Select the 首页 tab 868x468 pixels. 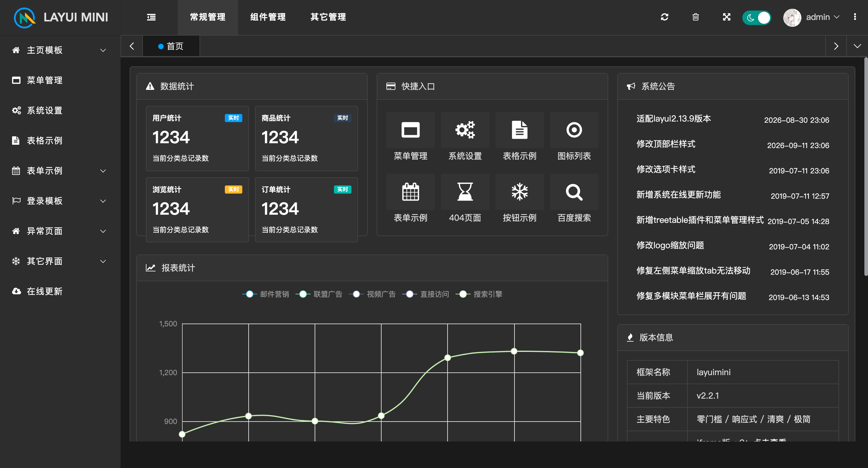(171, 46)
